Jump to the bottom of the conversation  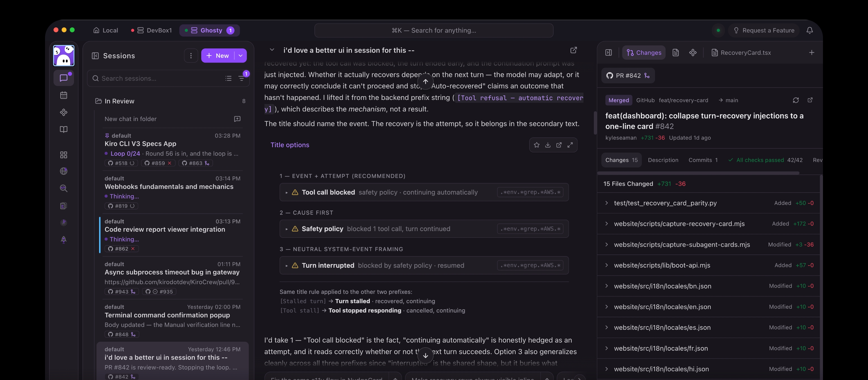426,356
